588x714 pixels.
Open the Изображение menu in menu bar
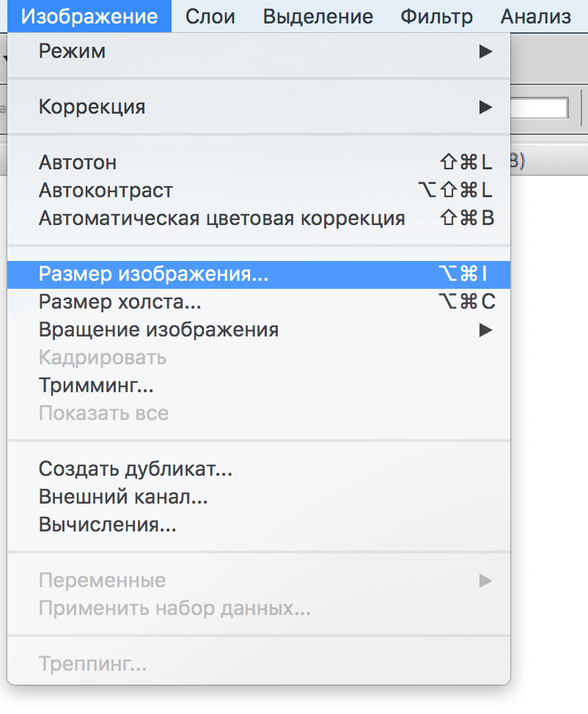89,16
